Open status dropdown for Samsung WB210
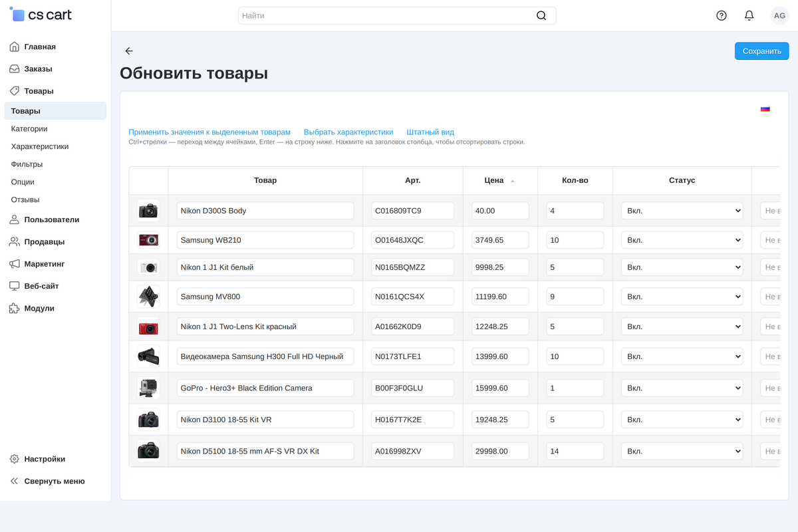Image resolution: width=798 pixels, height=532 pixels. click(x=682, y=240)
